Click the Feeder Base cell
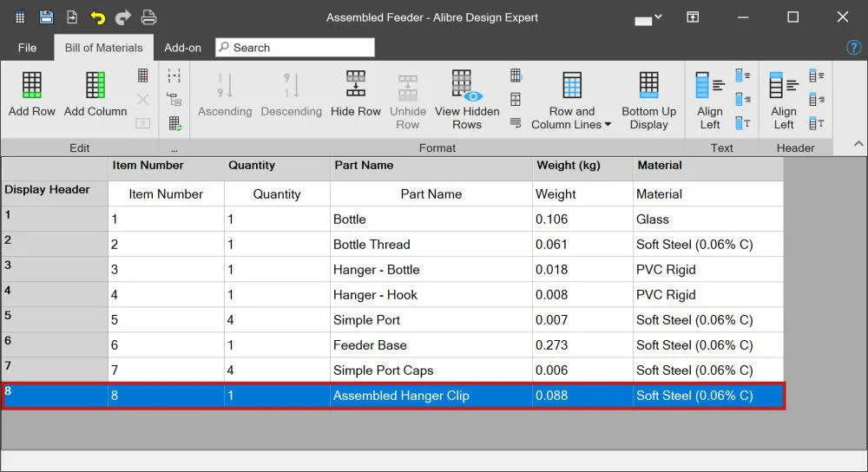The image size is (868, 472). [431, 344]
